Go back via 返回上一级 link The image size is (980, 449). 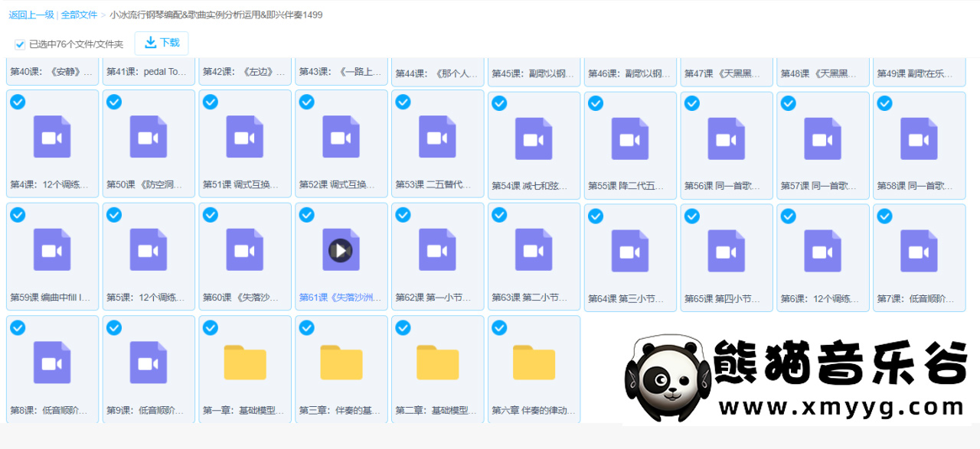[31, 15]
